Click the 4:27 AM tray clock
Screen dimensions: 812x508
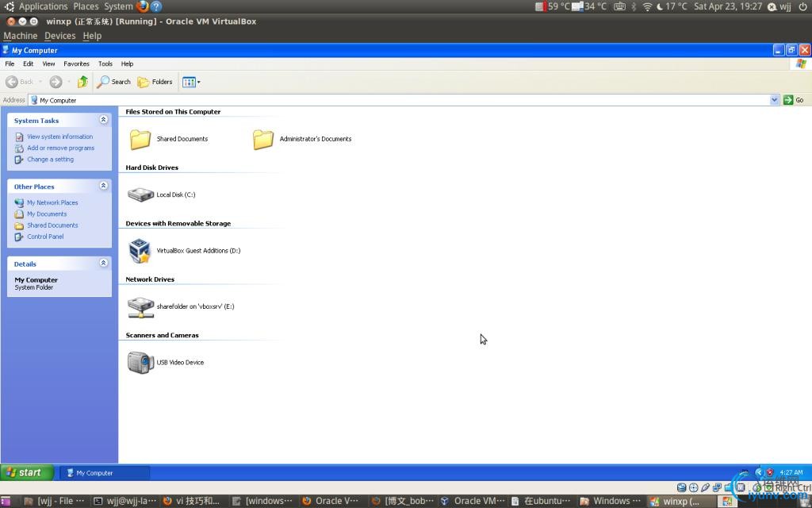[791, 473]
